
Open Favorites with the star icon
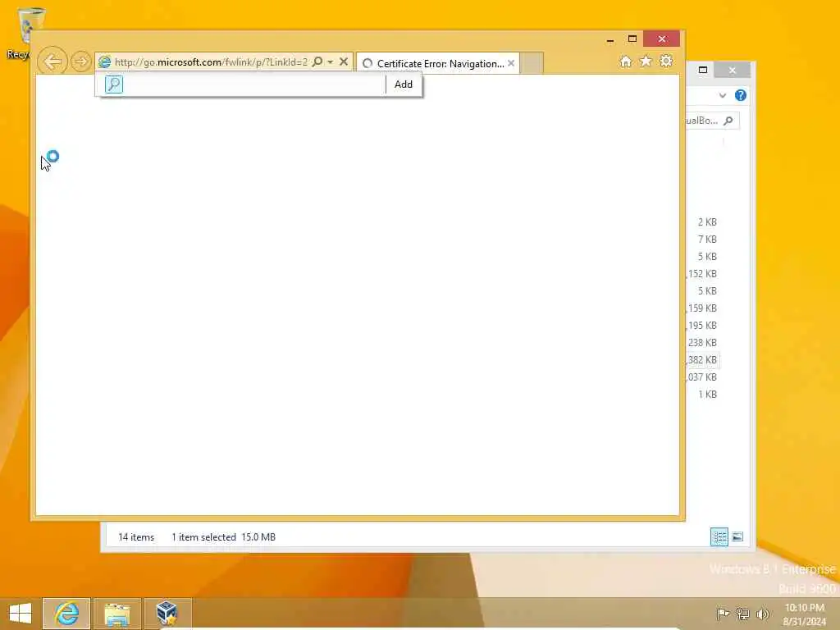[646, 61]
